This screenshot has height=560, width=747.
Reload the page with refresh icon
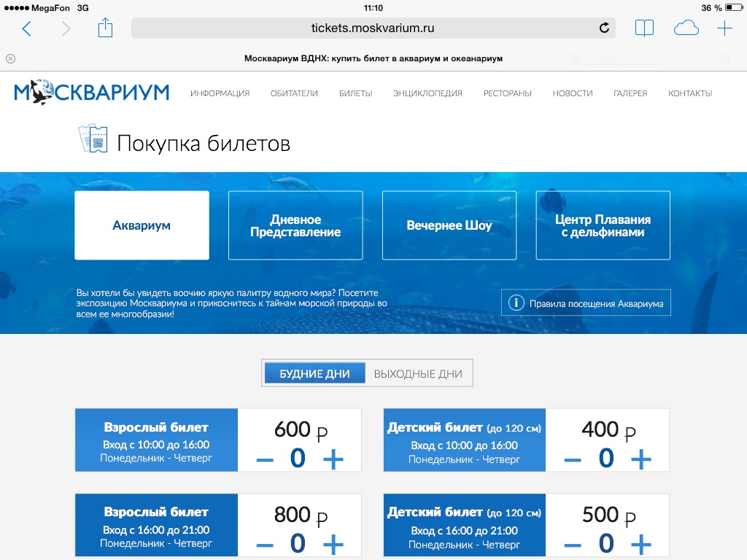click(604, 28)
